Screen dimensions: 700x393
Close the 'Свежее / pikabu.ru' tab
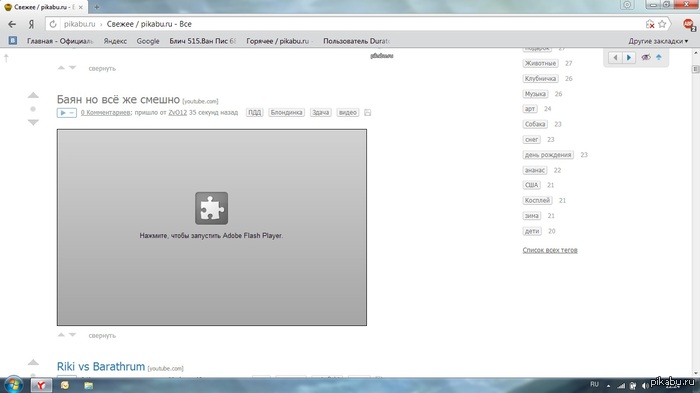click(81, 8)
